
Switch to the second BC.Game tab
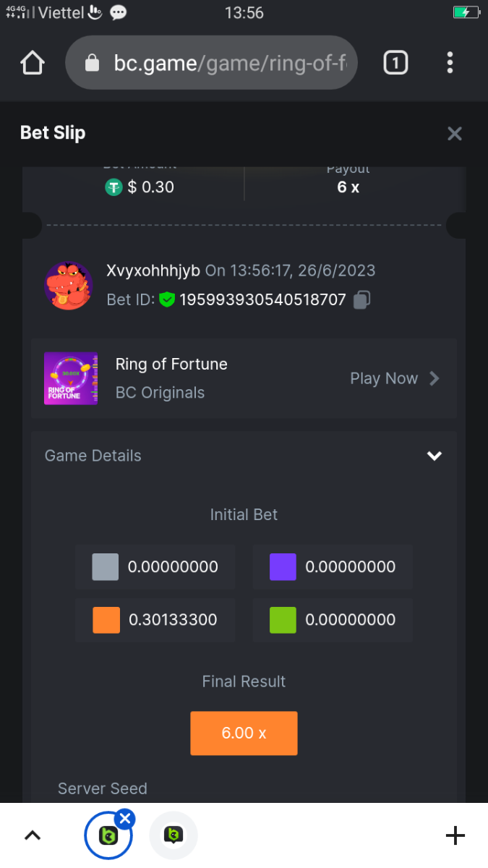coord(174,836)
